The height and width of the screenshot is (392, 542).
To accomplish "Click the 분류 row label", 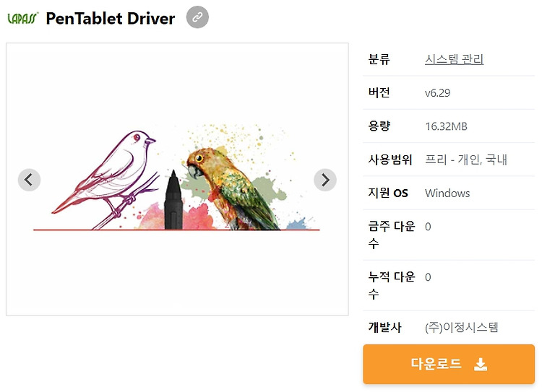I will (x=379, y=59).
